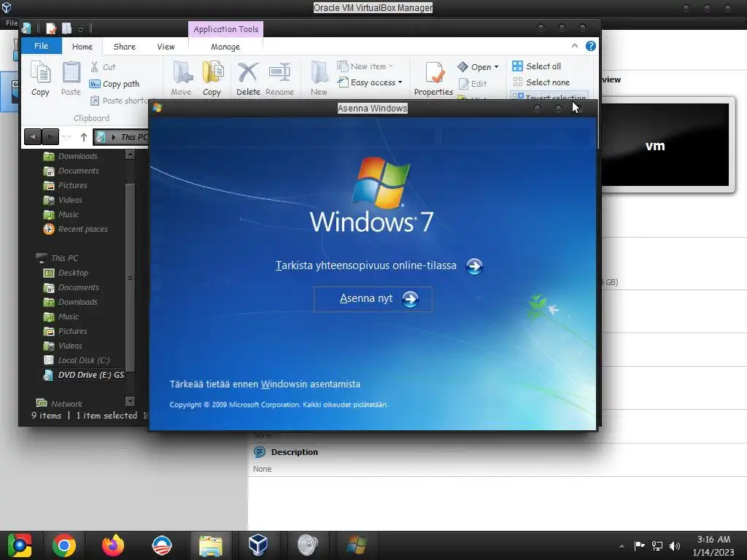Screen dimensions: 747x560
Task: Click the arrow beside Tarkista yhteensopivuus online-tilassa
Action: pyautogui.click(x=474, y=266)
